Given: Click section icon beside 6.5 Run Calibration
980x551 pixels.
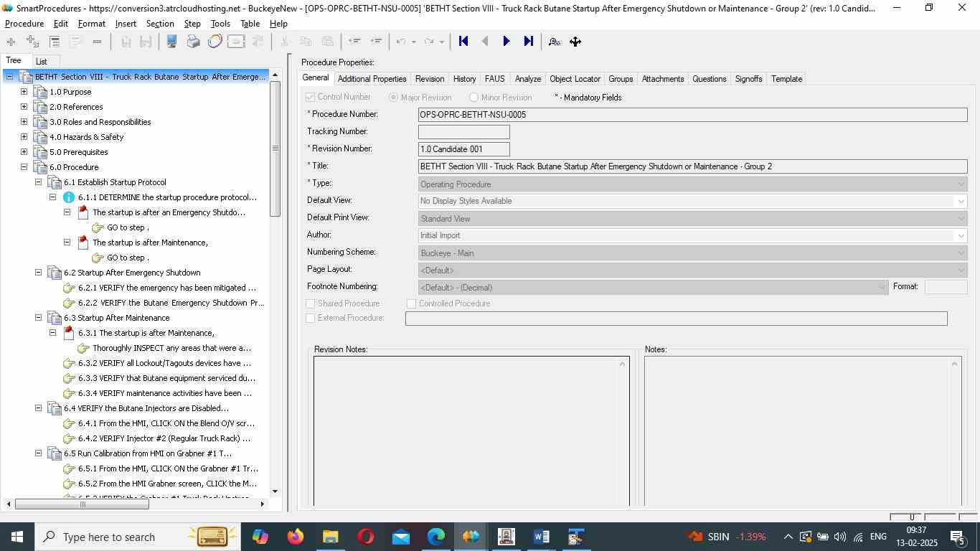Looking at the screenshot, I should pos(55,453).
